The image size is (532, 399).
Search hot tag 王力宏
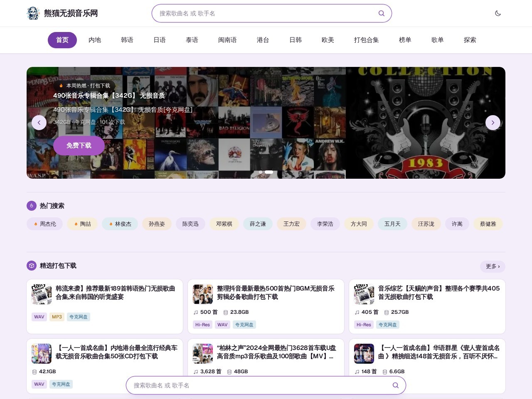point(291,224)
